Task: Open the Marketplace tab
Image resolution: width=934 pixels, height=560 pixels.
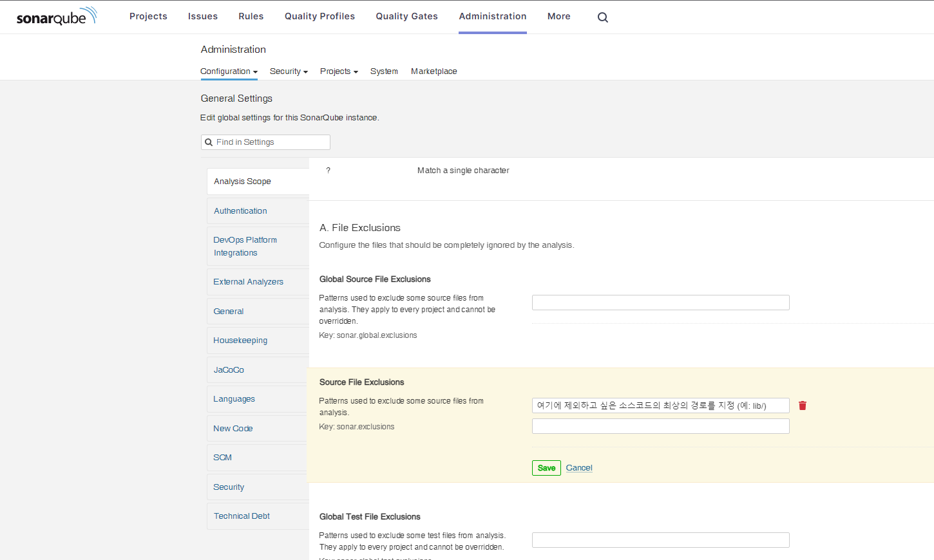Action: 434,71
